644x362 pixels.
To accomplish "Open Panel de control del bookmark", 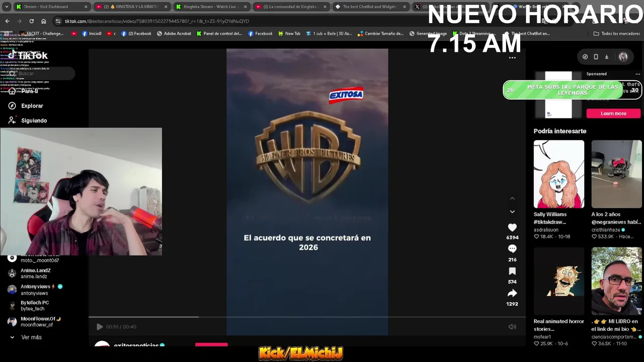I will pos(219,34).
